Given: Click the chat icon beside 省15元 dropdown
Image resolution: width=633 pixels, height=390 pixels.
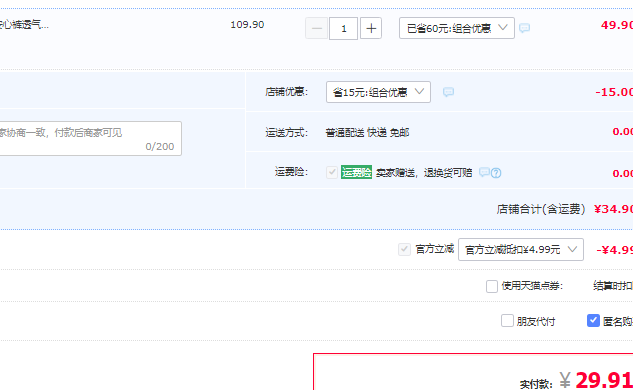Looking at the screenshot, I should [448, 92].
